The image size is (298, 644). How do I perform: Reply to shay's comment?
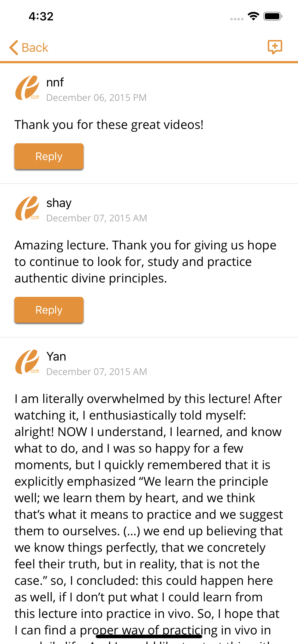pos(49,310)
